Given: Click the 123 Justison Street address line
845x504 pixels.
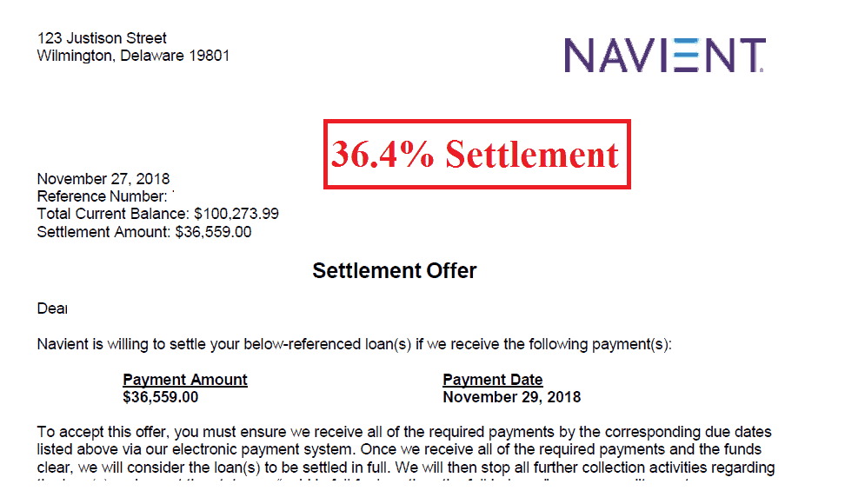Looking at the screenshot, I should (x=102, y=38).
